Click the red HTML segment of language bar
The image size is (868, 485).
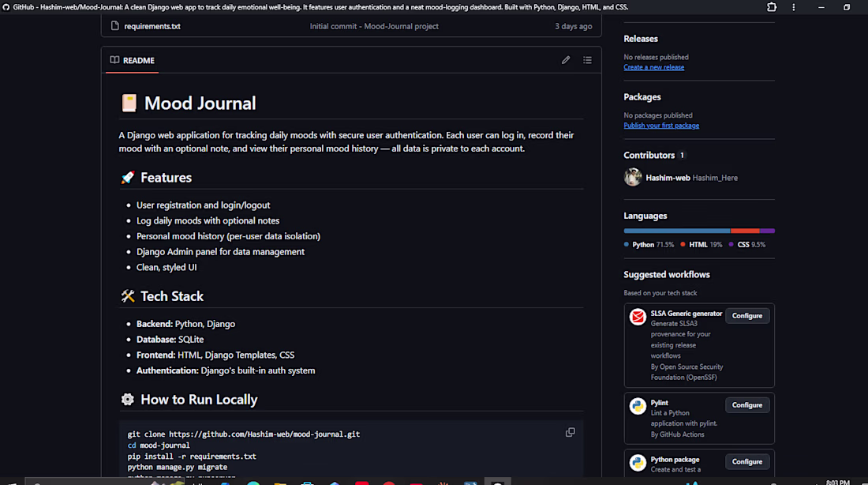pos(745,231)
